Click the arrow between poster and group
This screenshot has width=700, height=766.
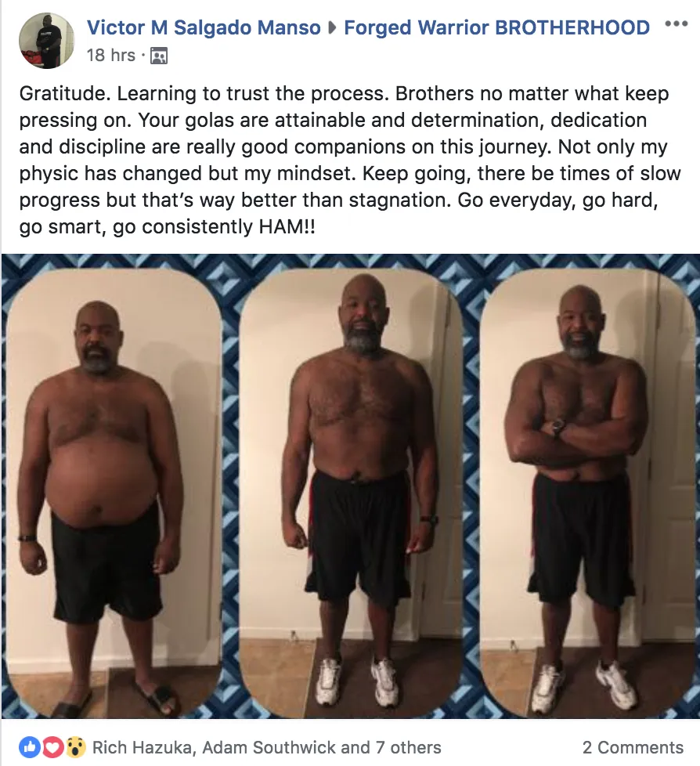point(332,28)
